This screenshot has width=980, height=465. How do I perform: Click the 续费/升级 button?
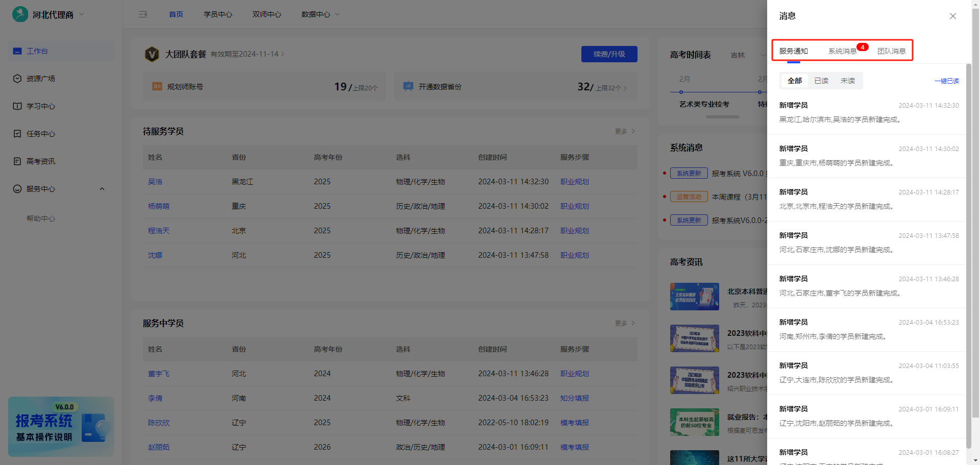point(609,54)
